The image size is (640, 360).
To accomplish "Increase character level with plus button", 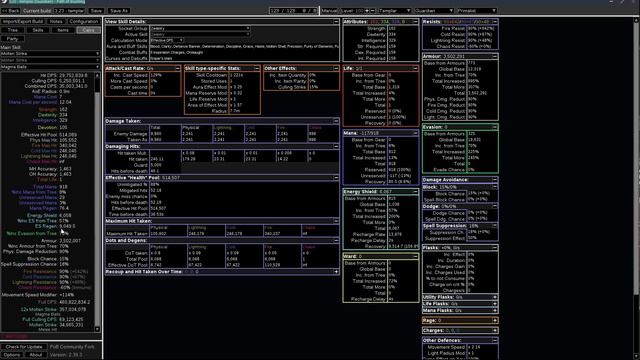I will point(367,11).
